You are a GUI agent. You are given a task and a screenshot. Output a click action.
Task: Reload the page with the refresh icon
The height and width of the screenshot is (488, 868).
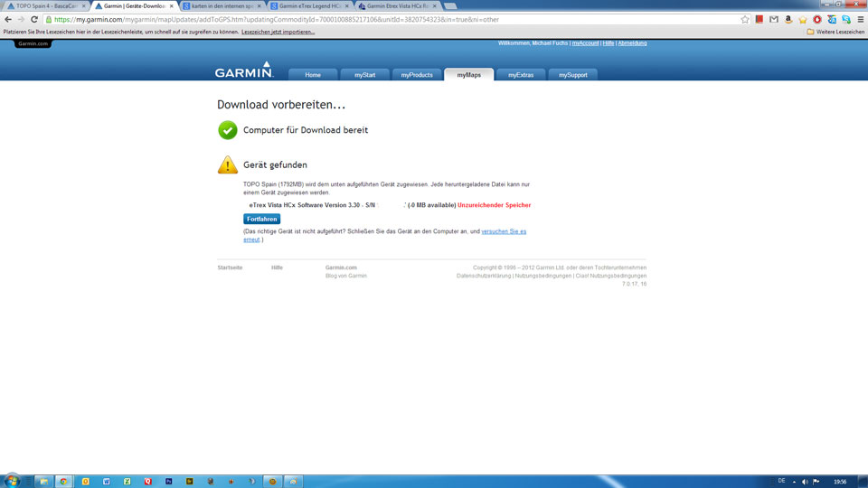[x=34, y=19]
